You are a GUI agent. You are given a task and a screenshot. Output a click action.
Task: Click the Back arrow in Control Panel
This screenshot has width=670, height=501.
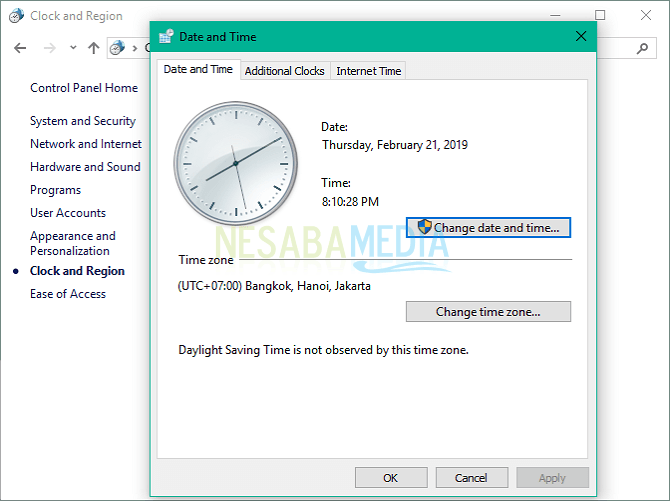tap(20, 48)
